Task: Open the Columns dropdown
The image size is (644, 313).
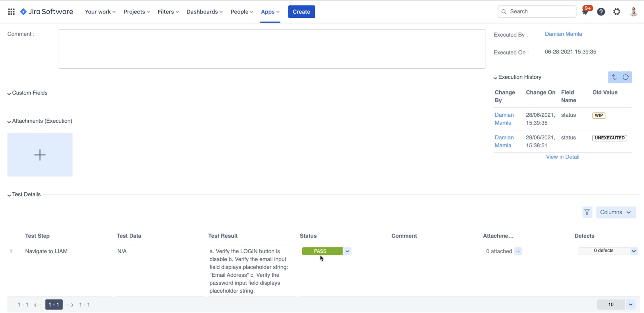Action: click(x=616, y=212)
